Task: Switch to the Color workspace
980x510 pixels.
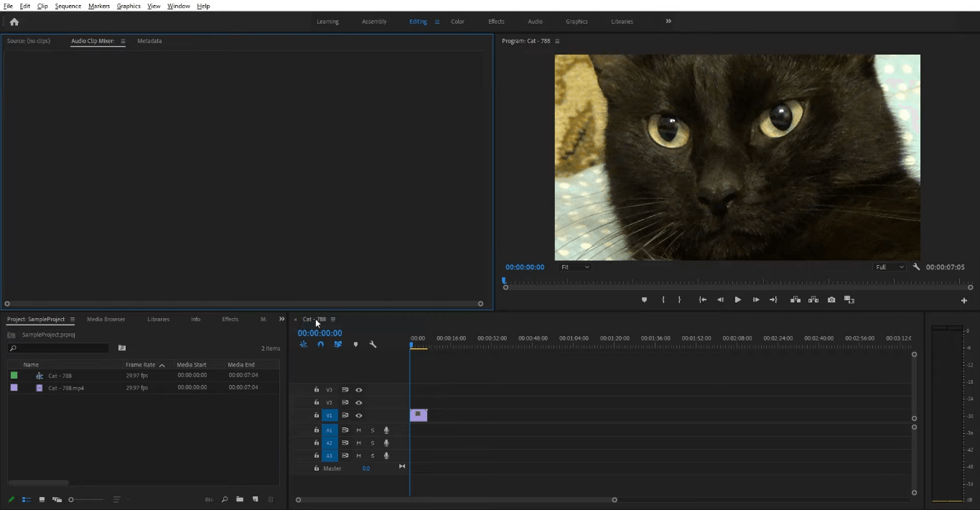Action: 457,22
